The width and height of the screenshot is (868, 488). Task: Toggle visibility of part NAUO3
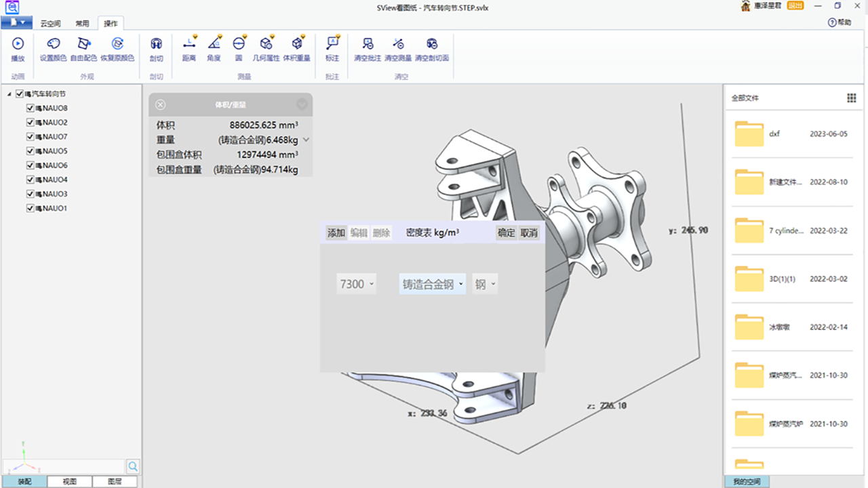pyautogui.click(x=28, y=194)
